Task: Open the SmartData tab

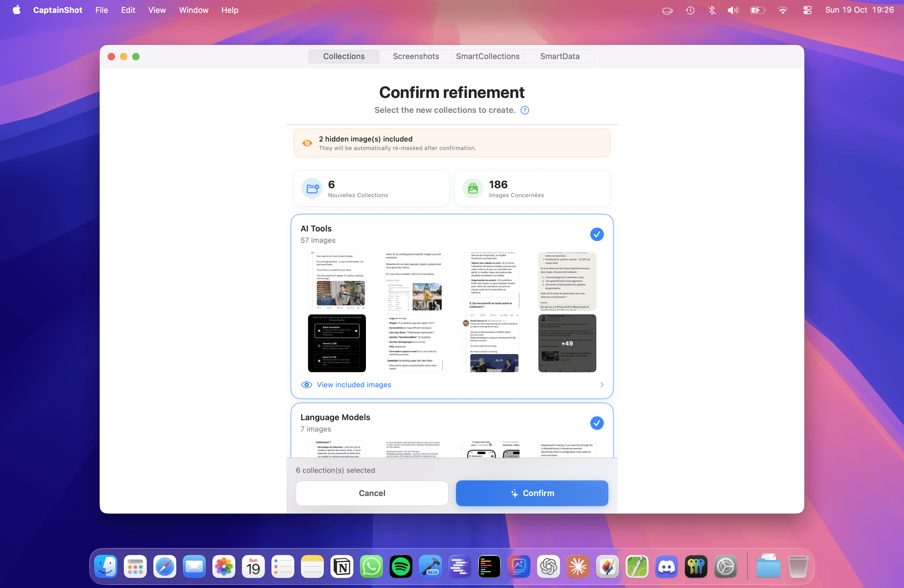Action: click(x=560, y=56)
